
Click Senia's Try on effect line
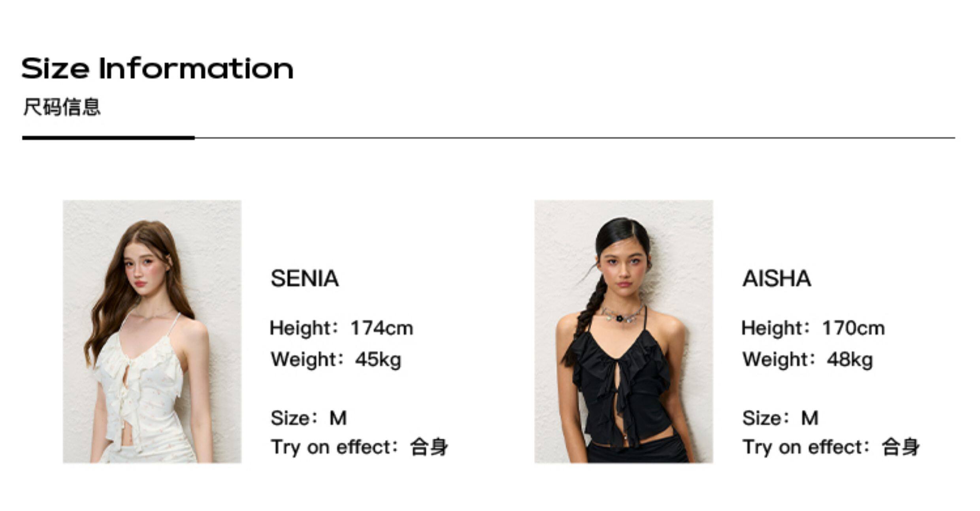click(359, 447)
